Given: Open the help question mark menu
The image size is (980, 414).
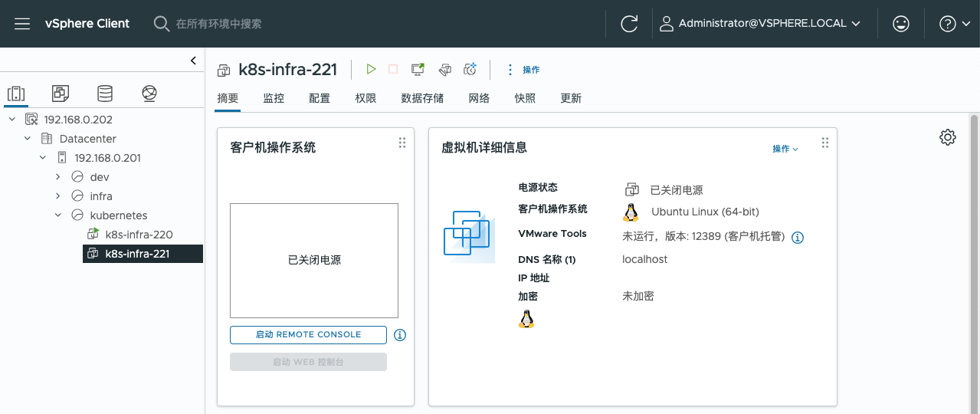Looking at the screenshot, I should [x=955, y=24].
